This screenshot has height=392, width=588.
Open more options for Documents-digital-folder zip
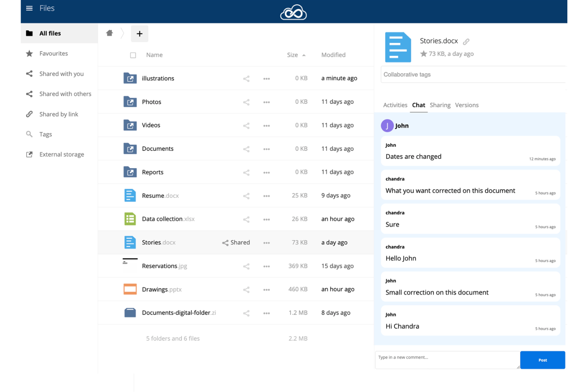coord(267,313)
